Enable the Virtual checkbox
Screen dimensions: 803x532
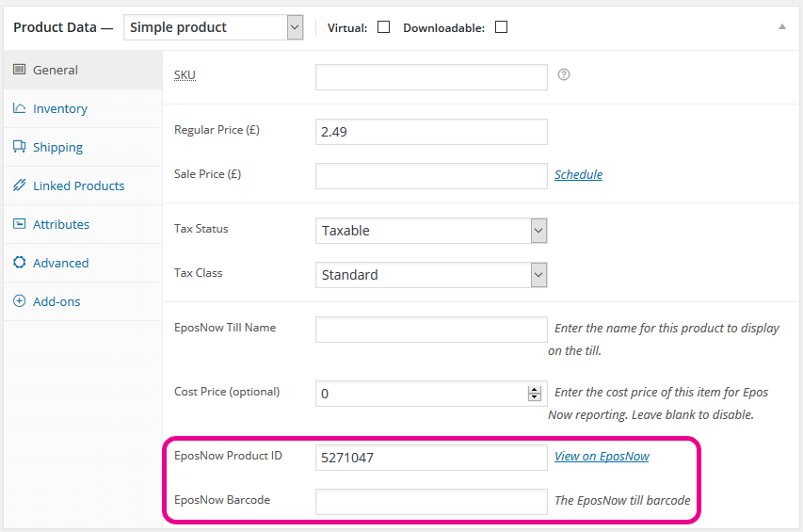click(x=383, y=27)
